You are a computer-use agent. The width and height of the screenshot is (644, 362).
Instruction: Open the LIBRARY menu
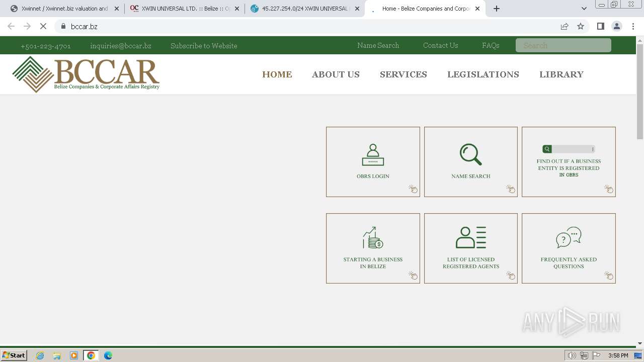click(561, 74)
